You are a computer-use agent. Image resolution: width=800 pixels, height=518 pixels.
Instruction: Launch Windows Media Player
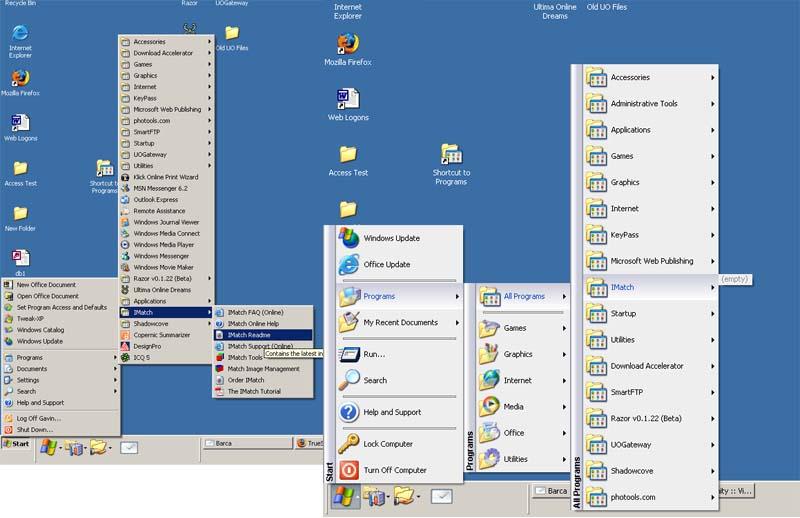166,244
